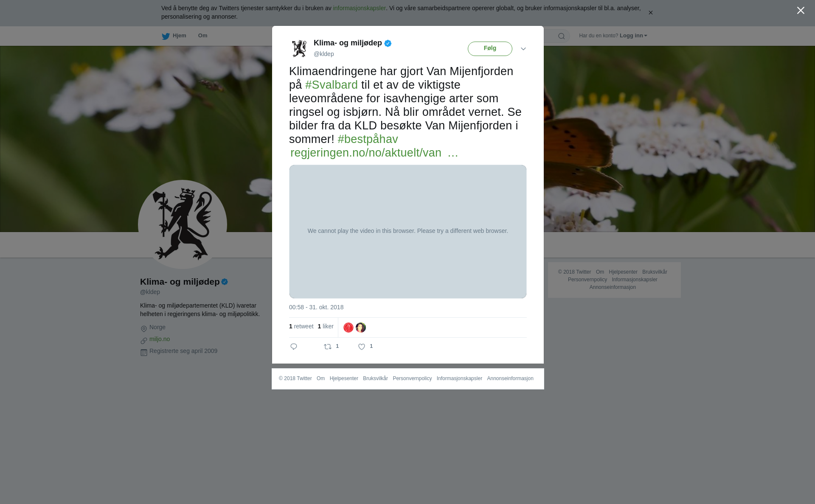The image size is (815, 504).
Task: Like the tweet with heart icon
Action: 362,347
